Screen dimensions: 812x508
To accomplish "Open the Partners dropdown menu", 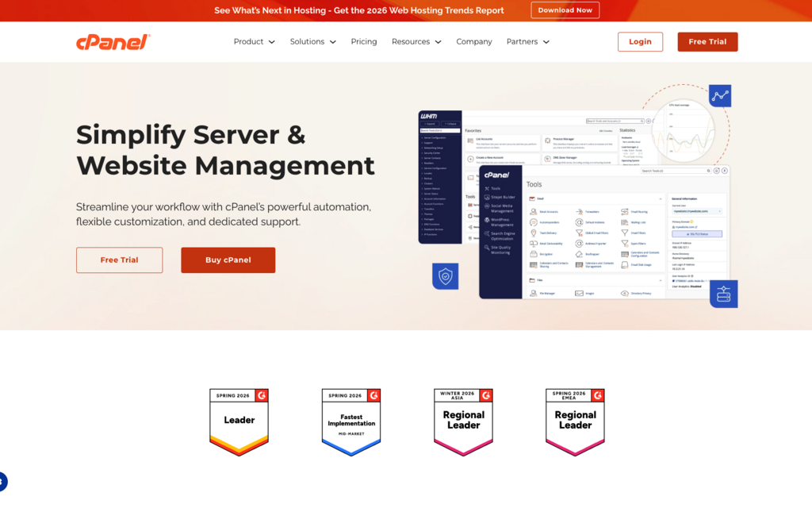I will tap(527, 42).
